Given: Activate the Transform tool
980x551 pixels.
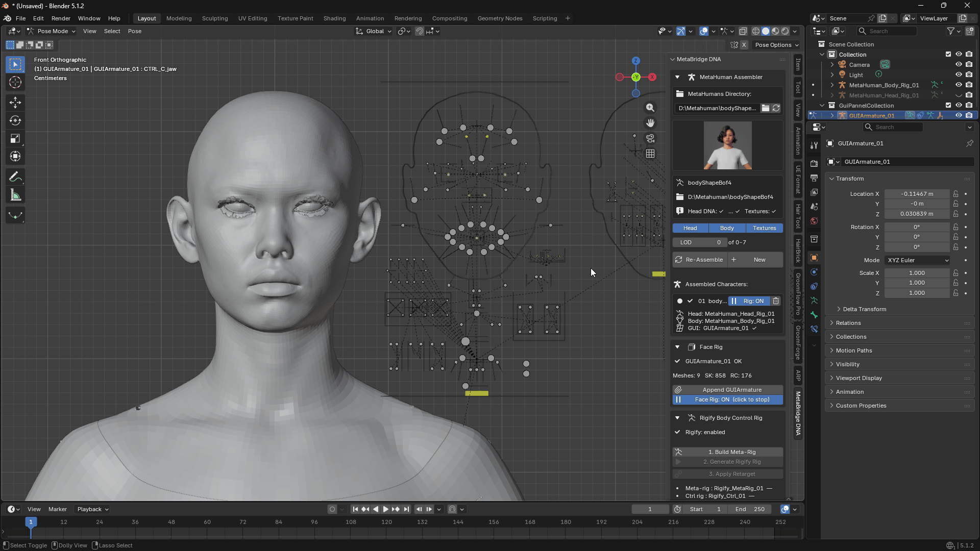Looking at the screenshot, I should 15,157.
